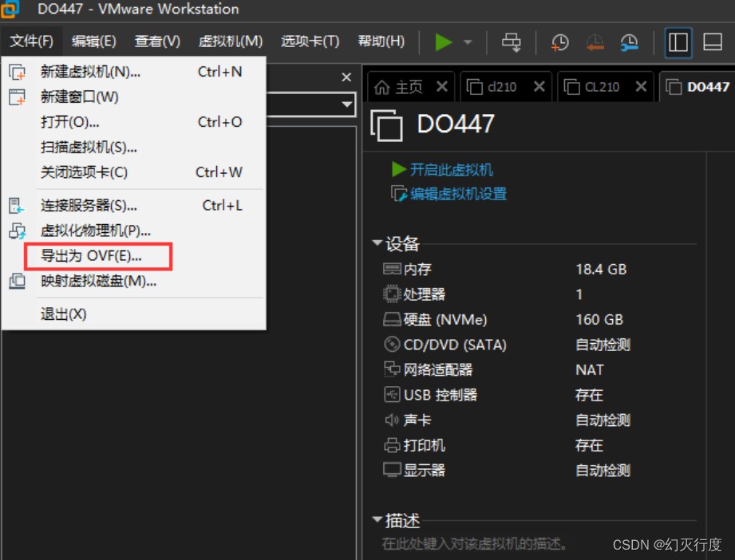
Task: Click the new virtual machine icon in menu
Action: 18,72
